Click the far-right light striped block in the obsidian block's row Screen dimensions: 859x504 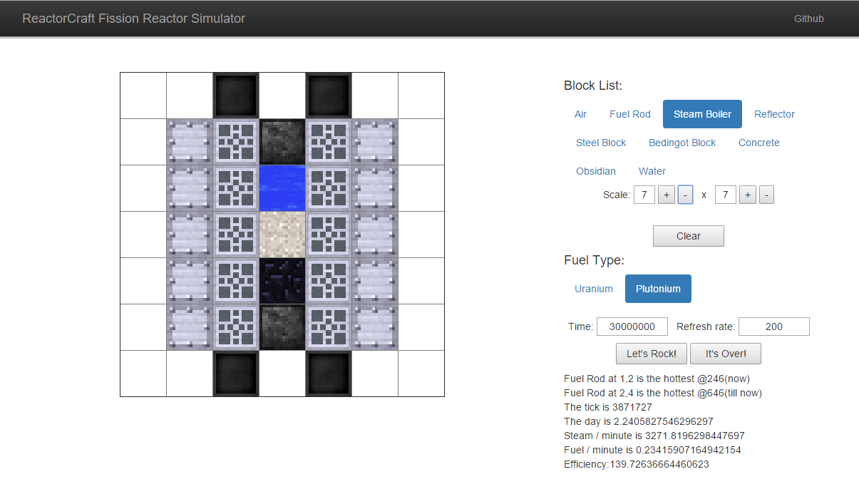click(x=375, y=281)
